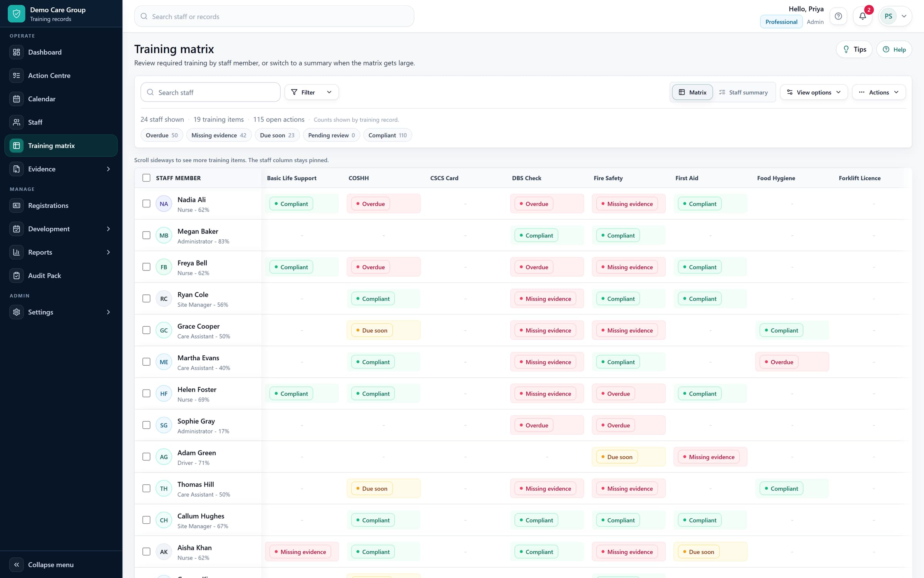
Task: Open Action Centre list icon
Action: pos(17,76)
